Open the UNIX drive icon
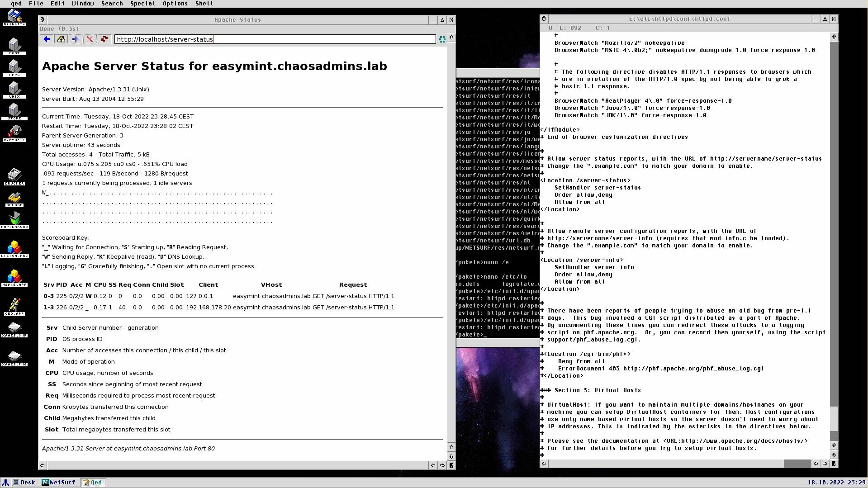Screen dimensions: 868x488 (x=14, y=89)
